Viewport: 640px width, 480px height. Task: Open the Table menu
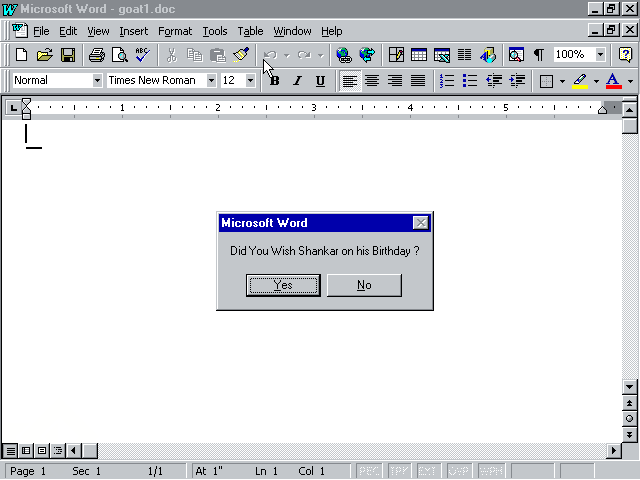[250, 31]
